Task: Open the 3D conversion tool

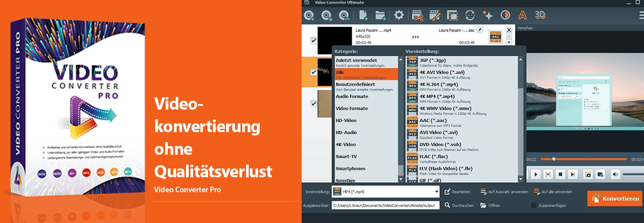Action: point(541,14)
